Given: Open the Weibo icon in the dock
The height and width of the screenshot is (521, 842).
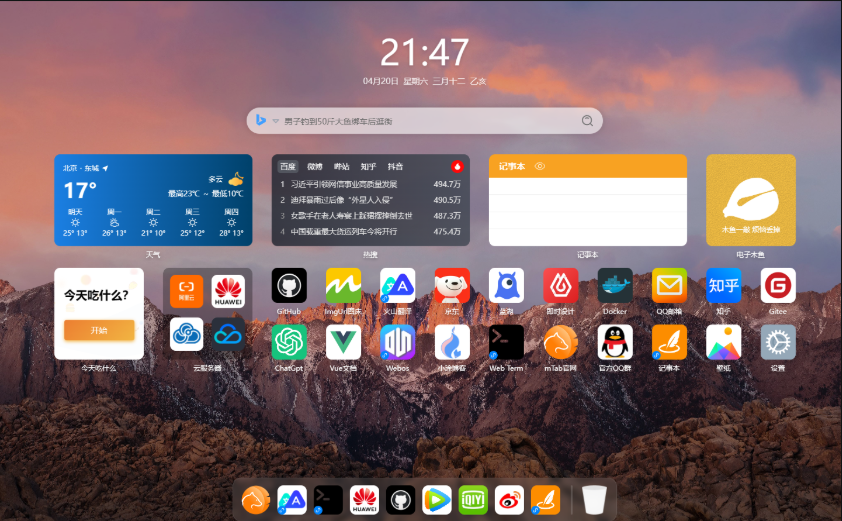Looking at the screenshot, I should 509,500.
